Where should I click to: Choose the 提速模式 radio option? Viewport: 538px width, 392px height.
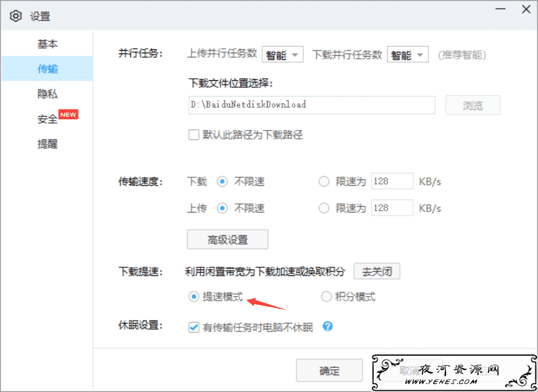[194, 297]
